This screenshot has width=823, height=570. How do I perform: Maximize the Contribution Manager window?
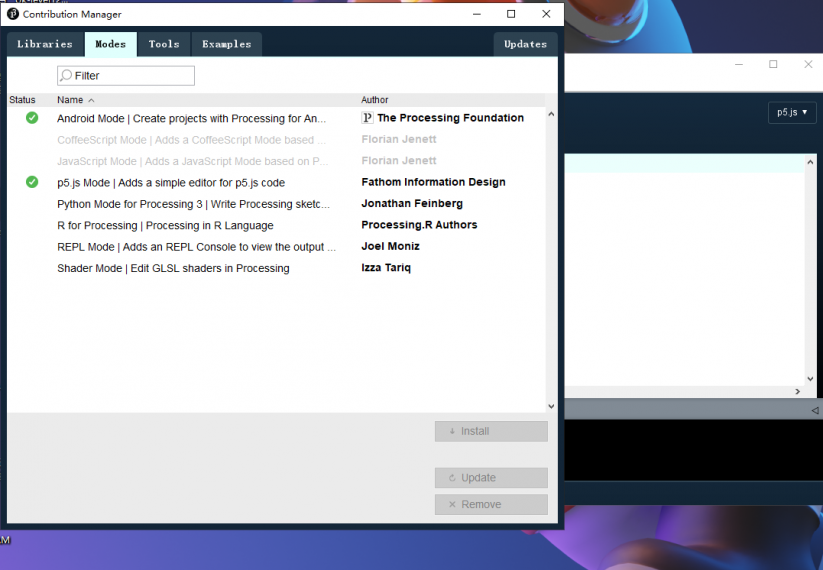pos(511,14)
